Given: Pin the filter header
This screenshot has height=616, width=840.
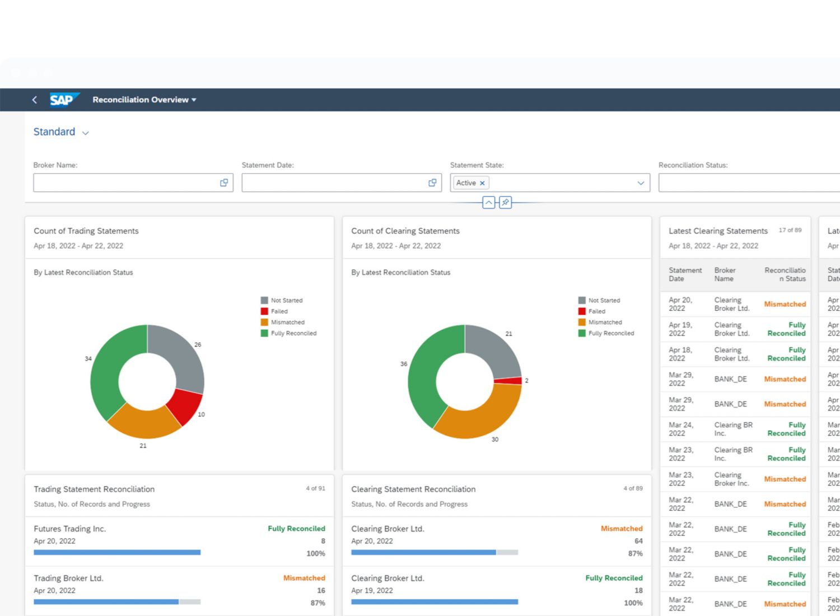Looking at the screenshot, I should (x=505, y=203).
